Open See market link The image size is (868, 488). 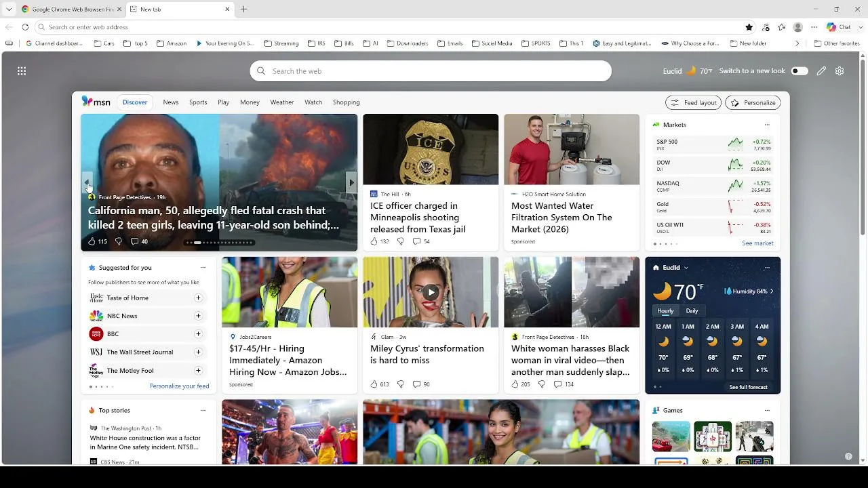tap(757, 243)
